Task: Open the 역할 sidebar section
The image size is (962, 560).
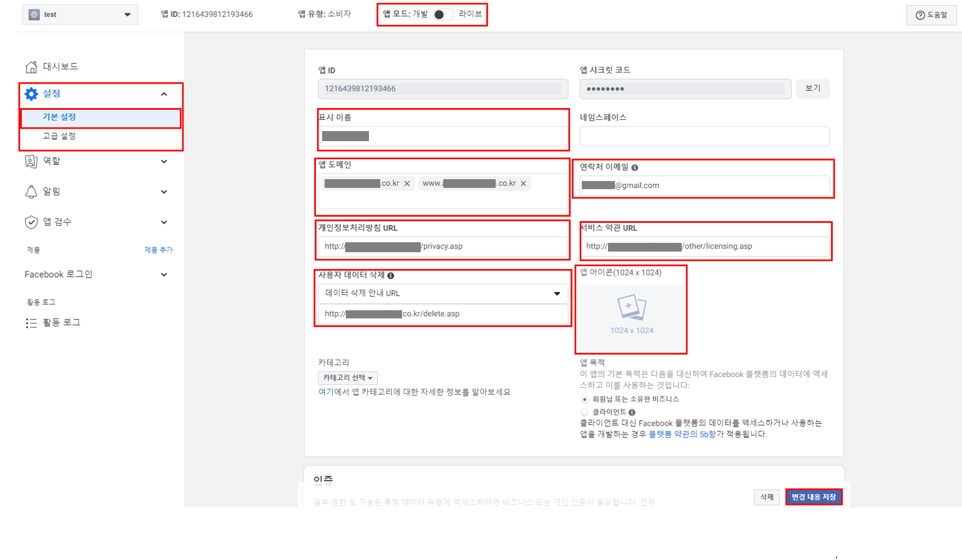Action: [x=51, y=161]
